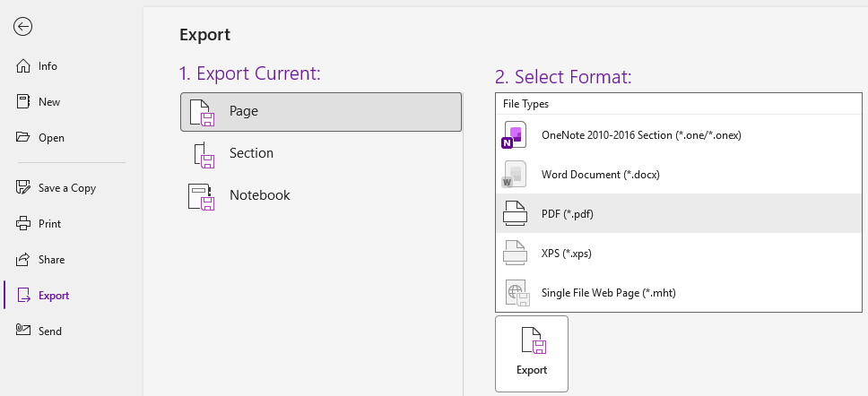This screenshot has width=868, height=396.
Task: Select Notebook label under Export Current
Action: (260, 195)
